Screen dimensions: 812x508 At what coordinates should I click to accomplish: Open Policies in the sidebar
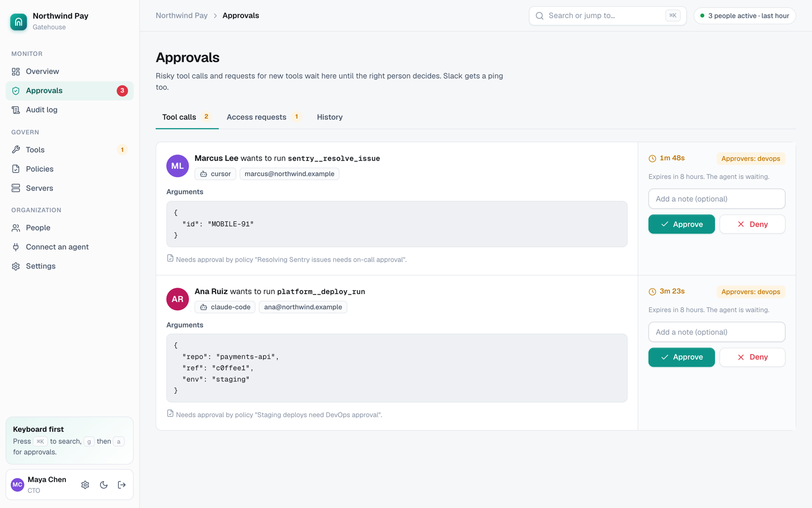pyautogui.click(x=70, y=169)
